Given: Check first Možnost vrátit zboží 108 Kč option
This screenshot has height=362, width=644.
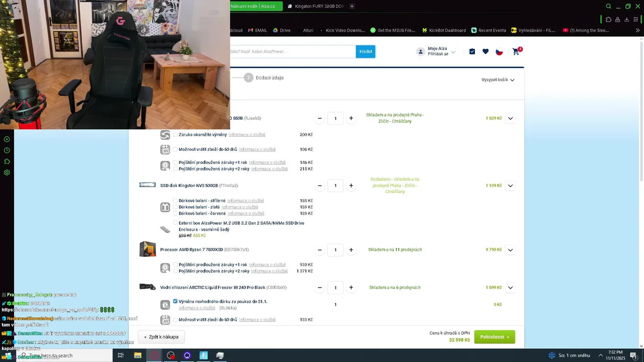Looking at the screenshot, I should (175, 149).
